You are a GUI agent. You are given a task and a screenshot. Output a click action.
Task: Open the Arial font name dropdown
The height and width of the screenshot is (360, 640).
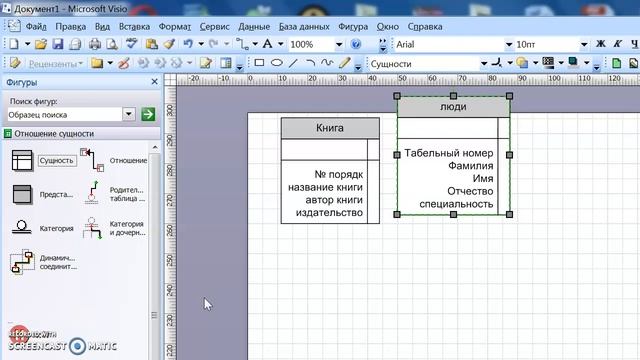pos(509,44)
